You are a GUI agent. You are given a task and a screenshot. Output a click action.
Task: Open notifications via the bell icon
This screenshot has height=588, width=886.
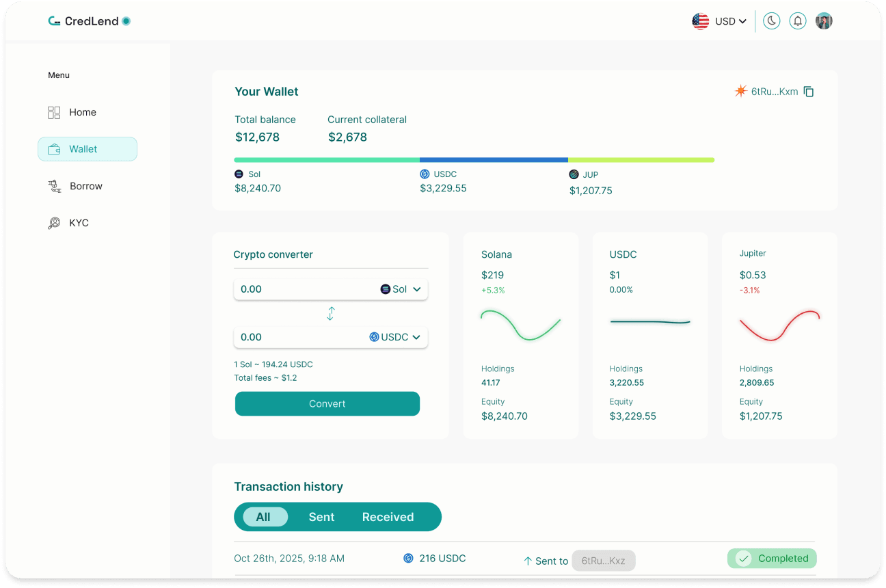(x=797, y=21)
